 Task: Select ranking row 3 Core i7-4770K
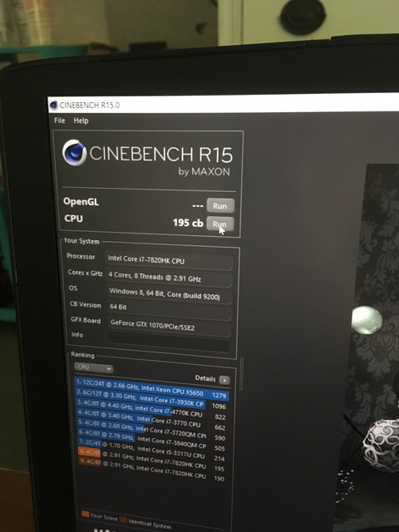tap(151, 410)
